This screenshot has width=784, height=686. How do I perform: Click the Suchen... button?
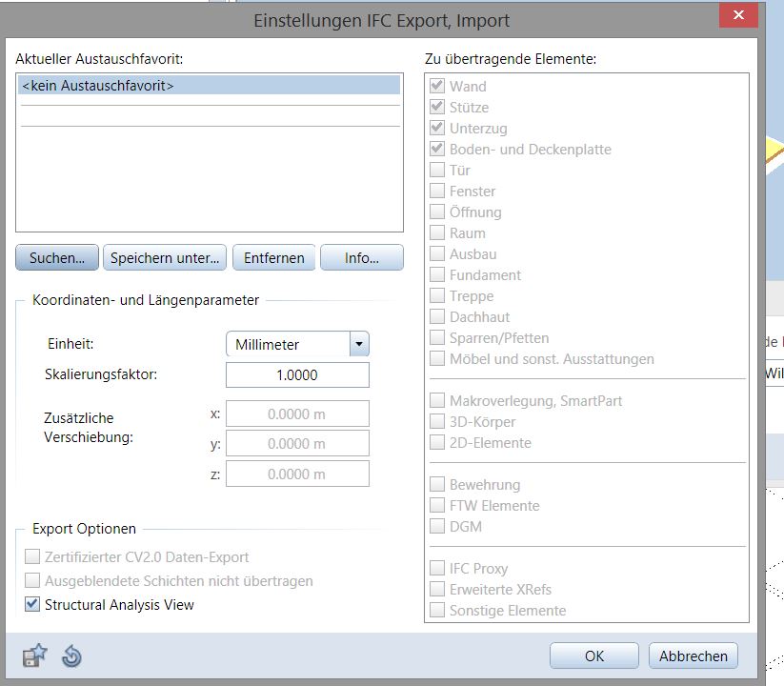pyautogui.click(x=57, y=258)
